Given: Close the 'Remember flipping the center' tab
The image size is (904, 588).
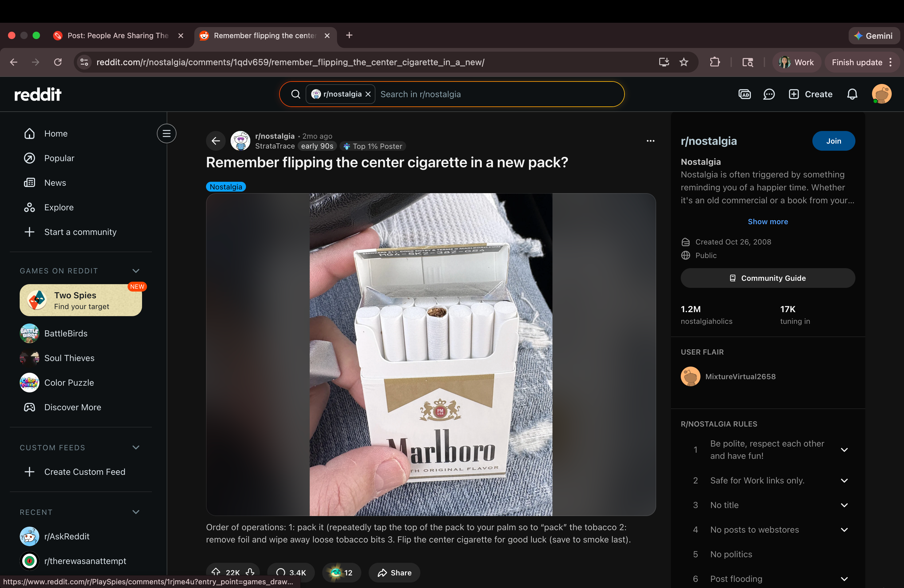Looking at the screenshot, I should [327, 35].
